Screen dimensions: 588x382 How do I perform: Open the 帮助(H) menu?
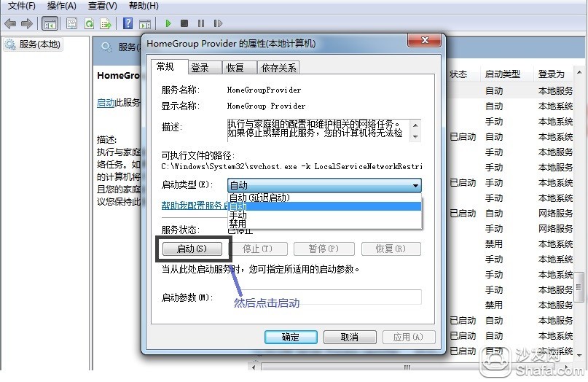click(144, 6)
